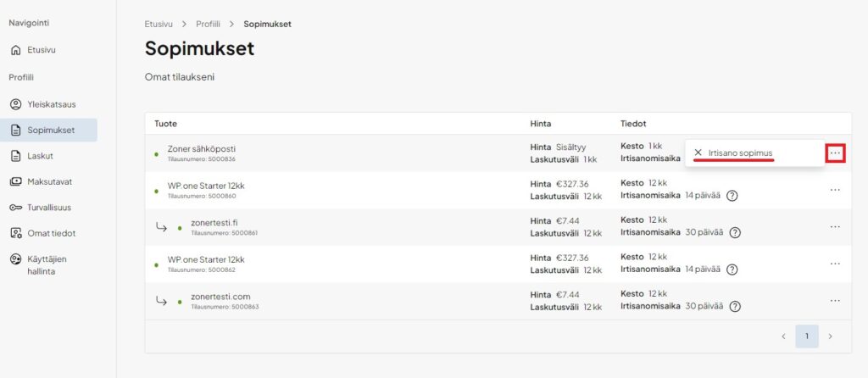Click help icon beside zonertesti.com's 30 päivää
The width and height of the screenshot is (868, 378).
(x=735, y=306)
